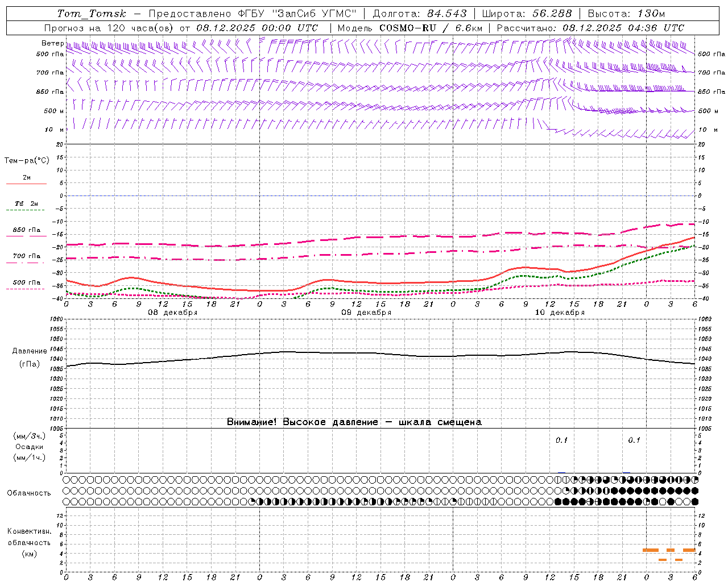Click the (км) convective height unit label
The height and width of the screenshot is (582, 728).
(x=30, y=554)
